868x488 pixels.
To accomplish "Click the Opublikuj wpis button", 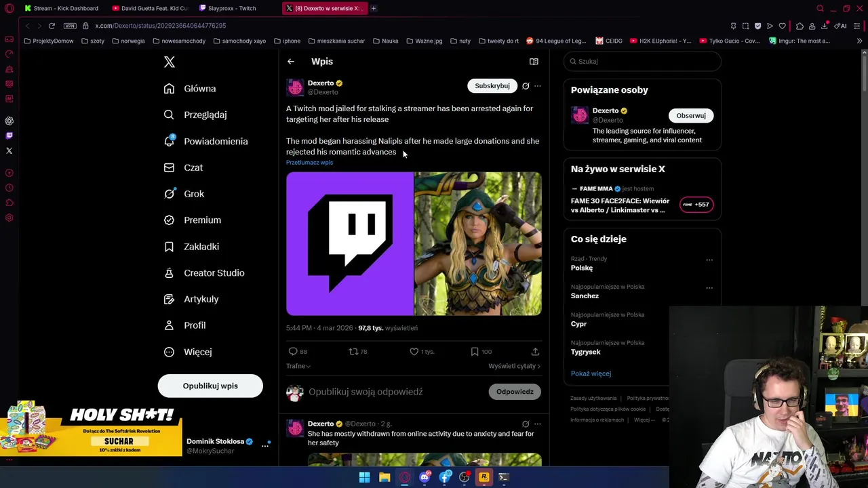I will click(x=210, y=386).
